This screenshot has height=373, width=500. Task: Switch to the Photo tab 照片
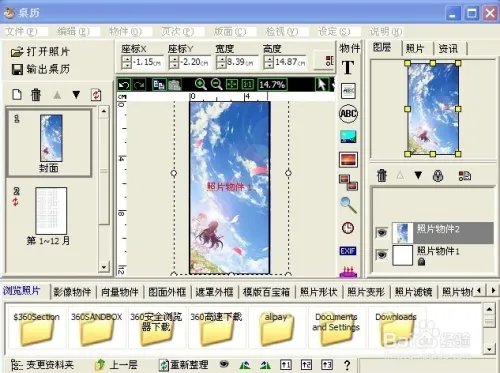click(x=415, y=49)
